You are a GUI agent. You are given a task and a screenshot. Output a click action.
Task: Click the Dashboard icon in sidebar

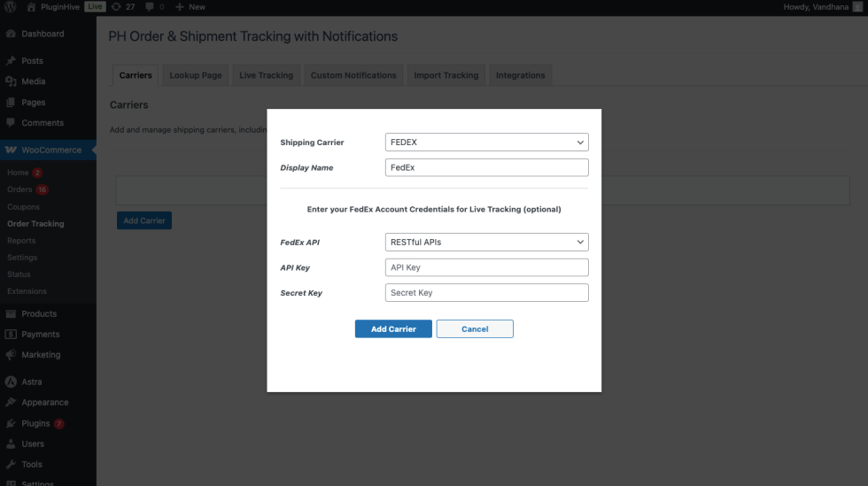pyautogui.click(x=11, y=34)
